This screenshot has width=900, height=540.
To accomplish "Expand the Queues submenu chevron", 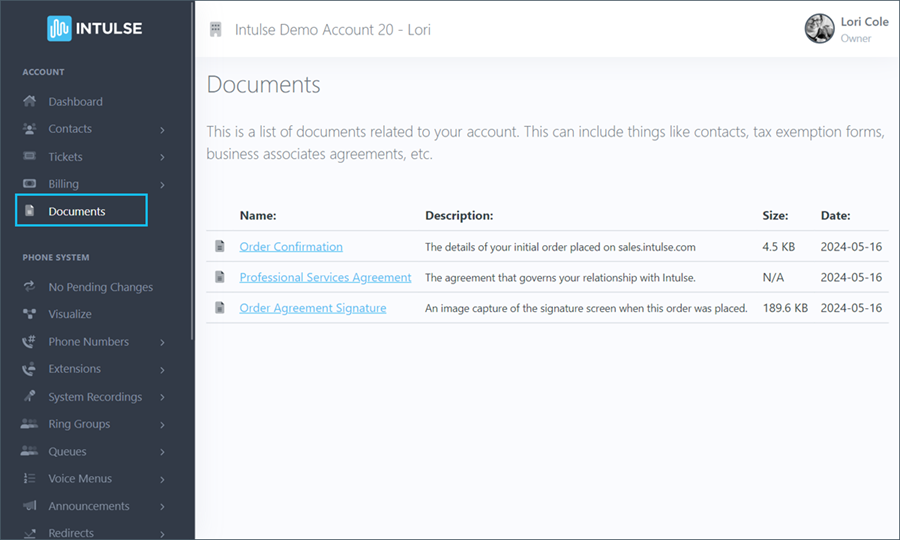I will (162, 452).
